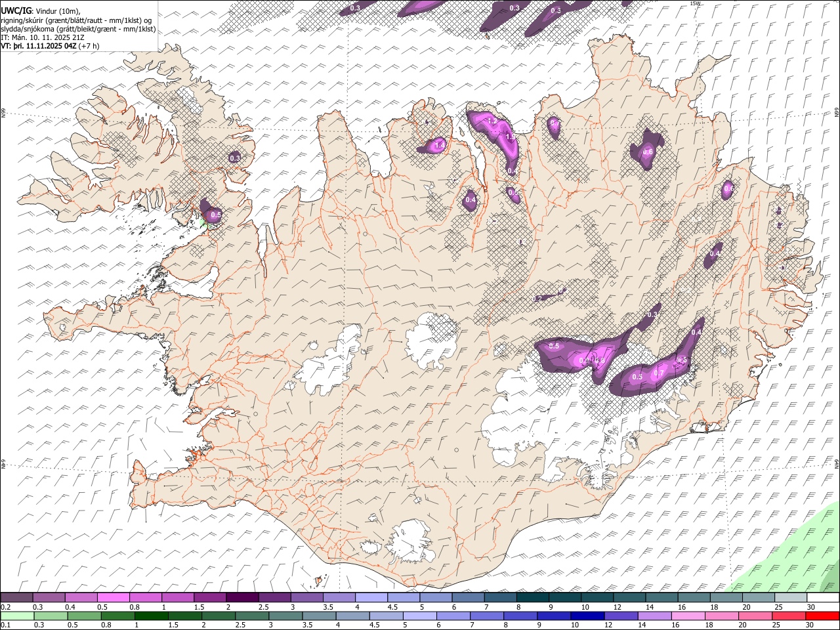
Task: Click the UWC/IG map title text
Action: pyautogui.click(x=16, y=11)
